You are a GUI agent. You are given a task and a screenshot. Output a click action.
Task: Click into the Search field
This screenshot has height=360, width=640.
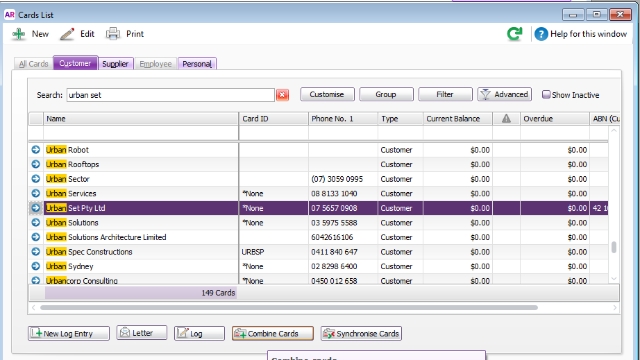point(170,95)
